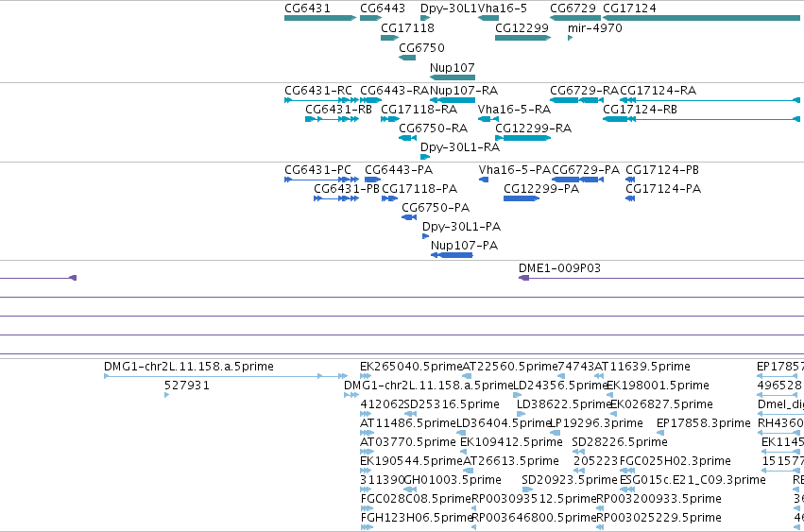Click EST AT11486.5prime
Screen dimensions: 804x532
407,423
